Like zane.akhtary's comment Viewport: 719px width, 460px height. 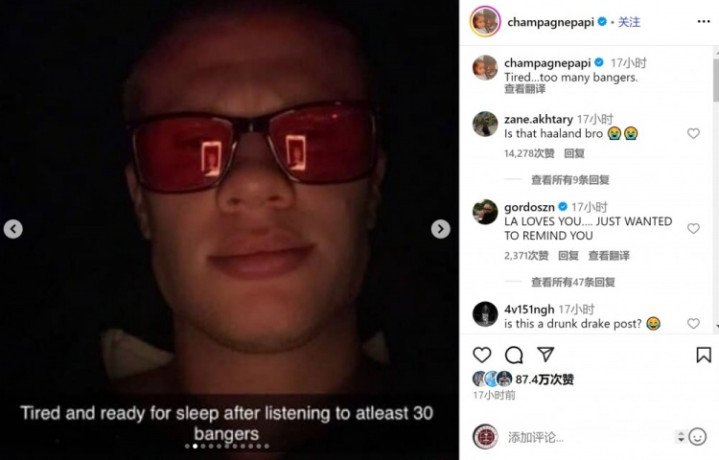click(693, 133)
